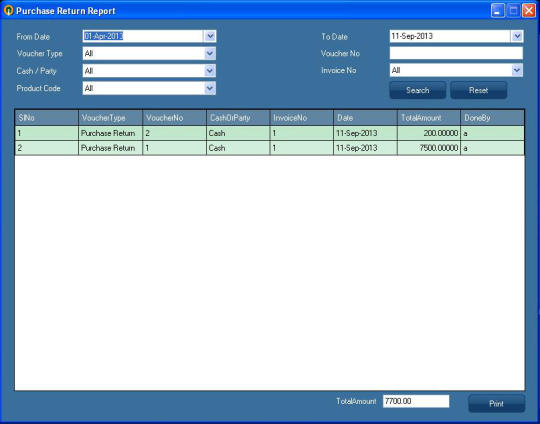This screenshot has height=424, width=540.
Task: Select the 200.00000 amount cell
Action: click(429, 133)
